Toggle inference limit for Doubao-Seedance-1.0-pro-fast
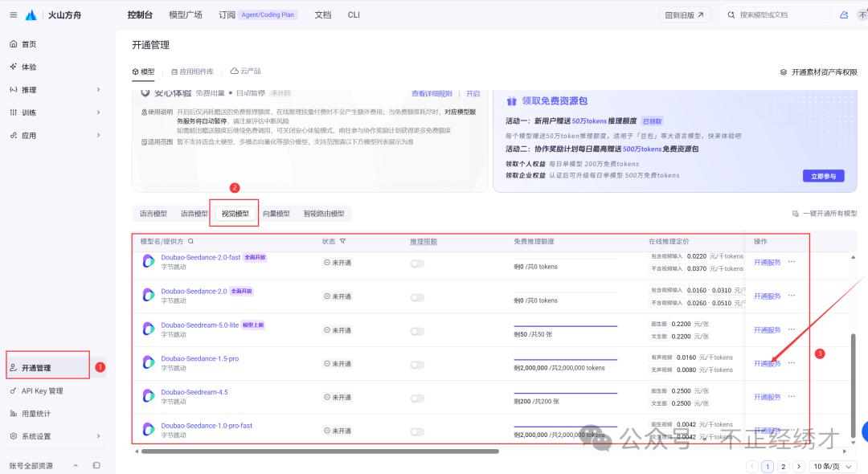This screenshot has height=474, width=868. [417, 432]
